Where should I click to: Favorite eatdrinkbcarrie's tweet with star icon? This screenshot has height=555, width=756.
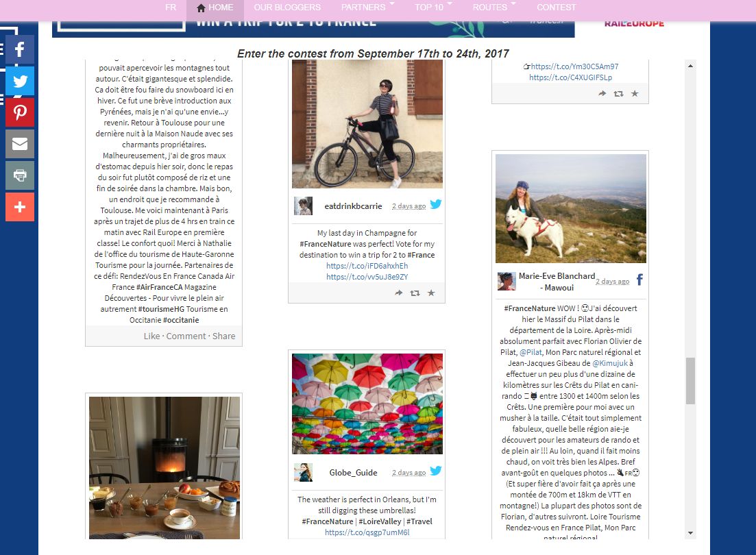point(431,293)
